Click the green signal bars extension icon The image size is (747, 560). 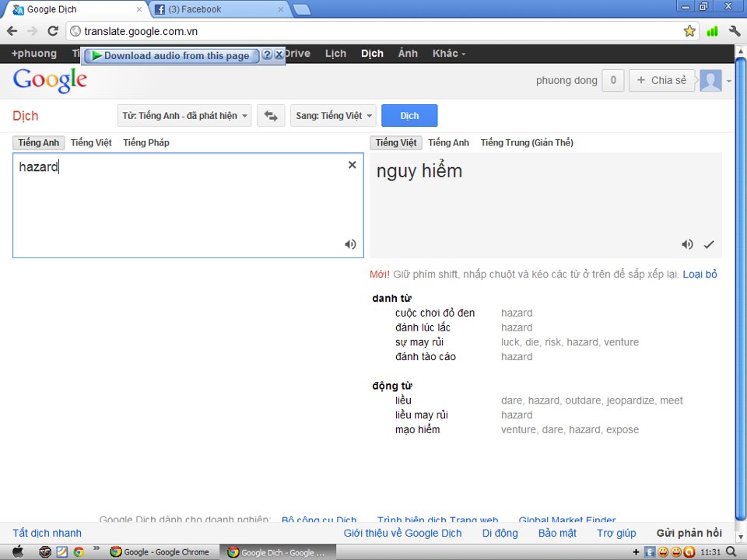(712, 31)
